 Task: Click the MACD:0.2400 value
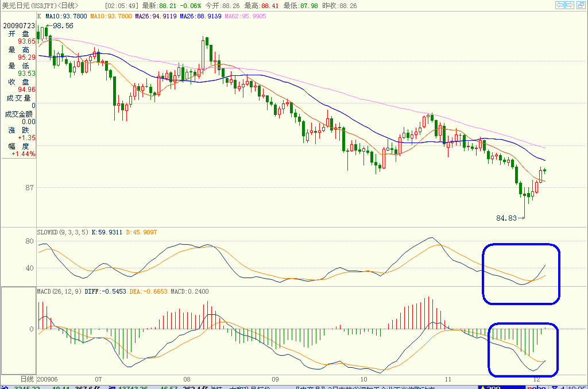(189, 291)
